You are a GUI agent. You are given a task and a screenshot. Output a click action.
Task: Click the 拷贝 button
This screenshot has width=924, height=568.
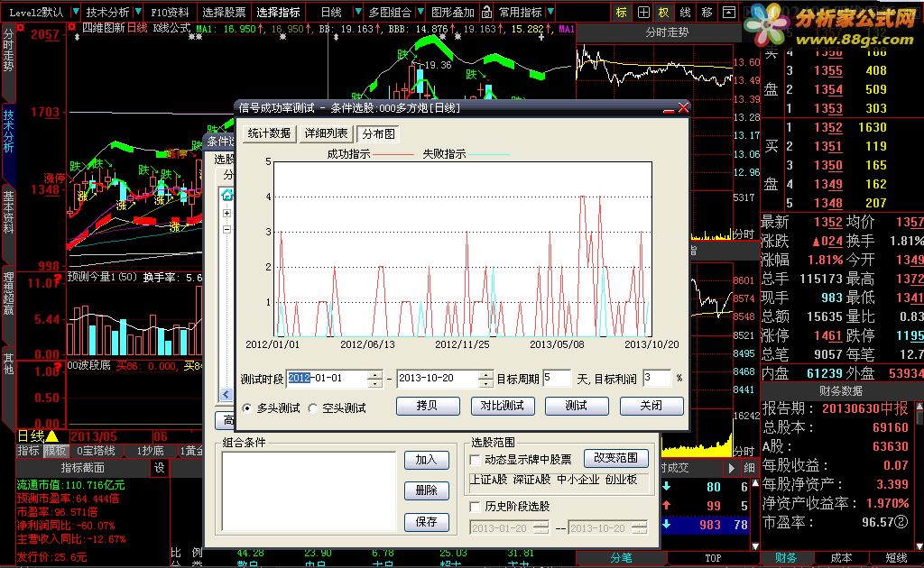click(427, 406)
